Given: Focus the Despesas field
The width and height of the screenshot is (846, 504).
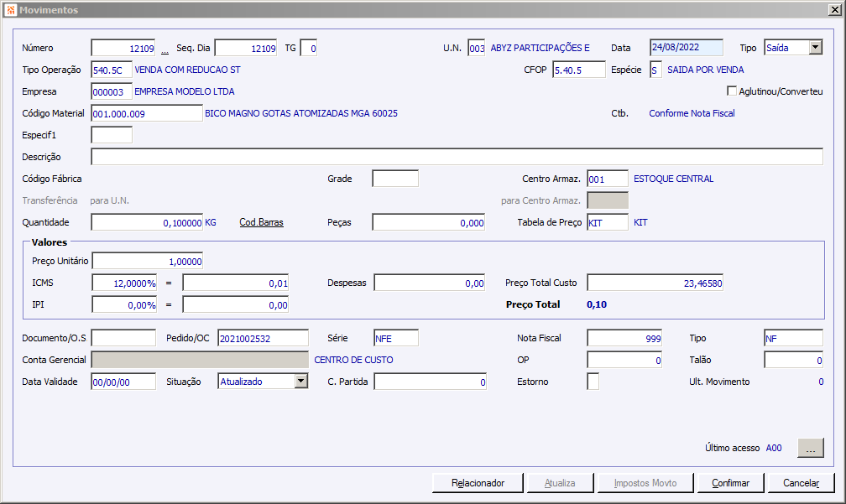Looking at the screenshot, I should pyautogui.click(x=430, y=283).
